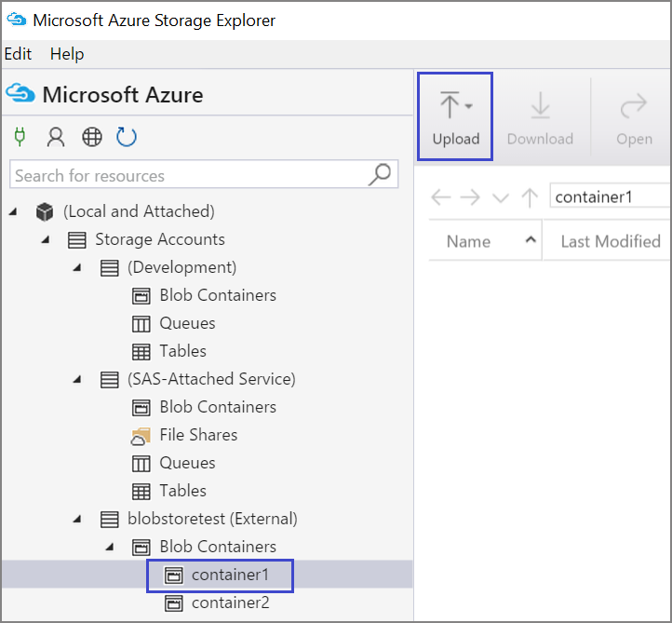The width and height of the screenshot is (672, 623).
Task: Open the Help menu
Action: click(x=67, y=54)
